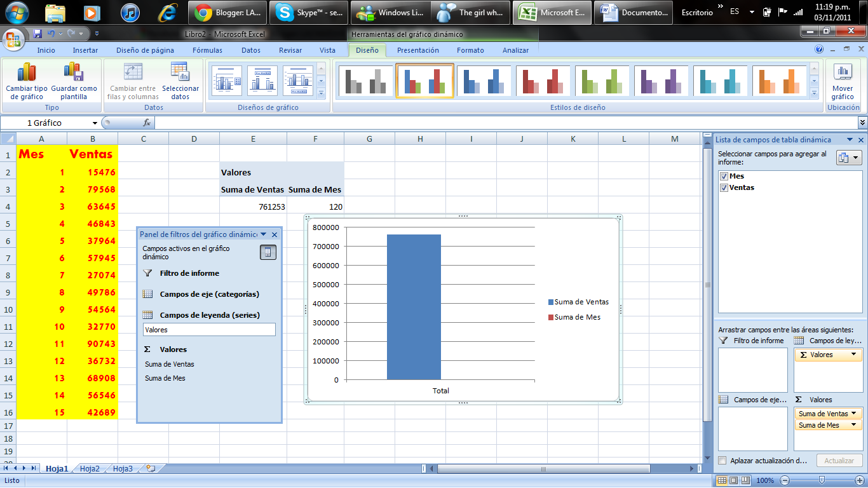
Task: Open the Fórmulas ribbon tab
Action: [x=207, y=49]
